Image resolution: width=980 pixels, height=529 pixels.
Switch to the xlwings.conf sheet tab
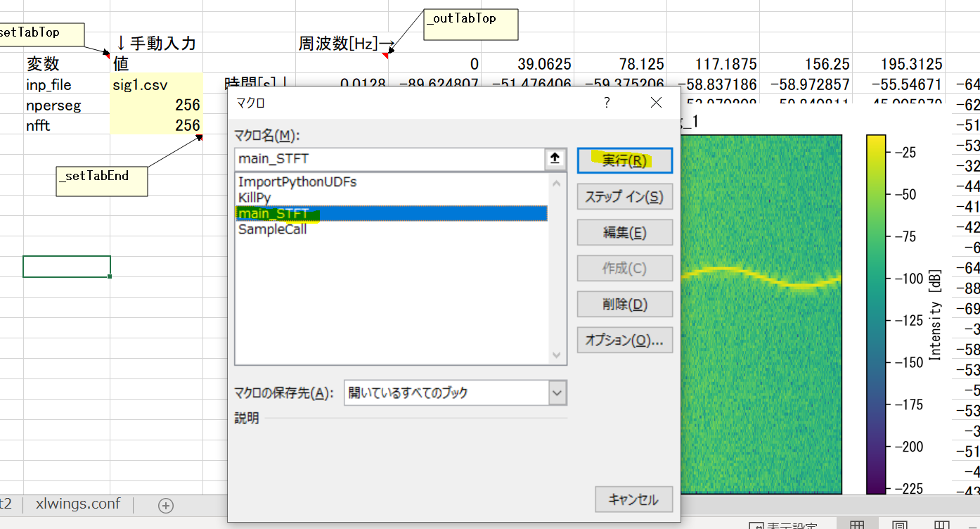tap(77, 504)
